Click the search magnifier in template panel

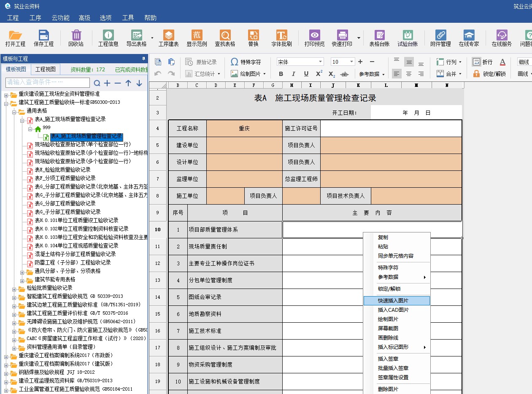click(97, 83)
